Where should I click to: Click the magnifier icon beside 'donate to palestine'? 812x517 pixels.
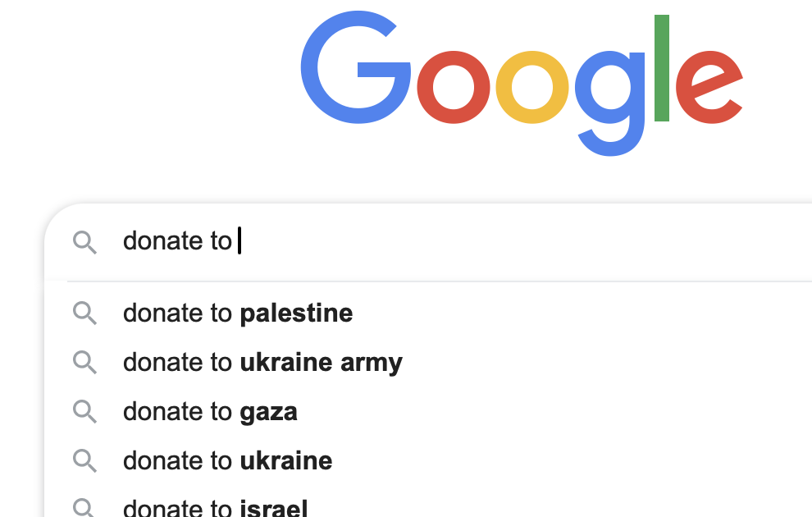84,313
